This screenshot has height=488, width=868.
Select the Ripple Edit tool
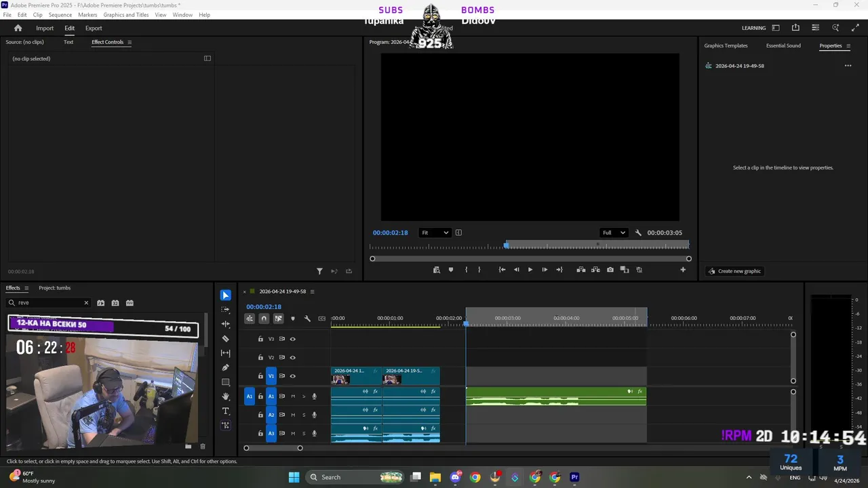click(x=226, y=324)
